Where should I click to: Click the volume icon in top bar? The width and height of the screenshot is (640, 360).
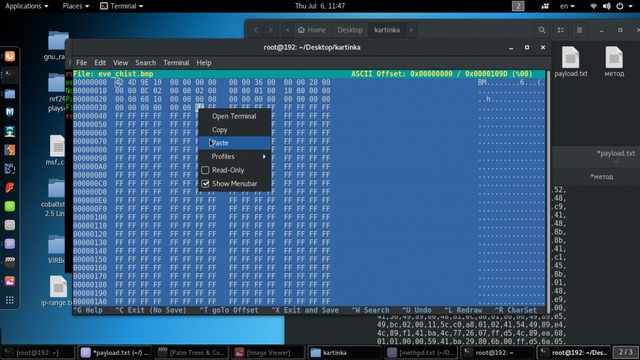coord(607,6)
